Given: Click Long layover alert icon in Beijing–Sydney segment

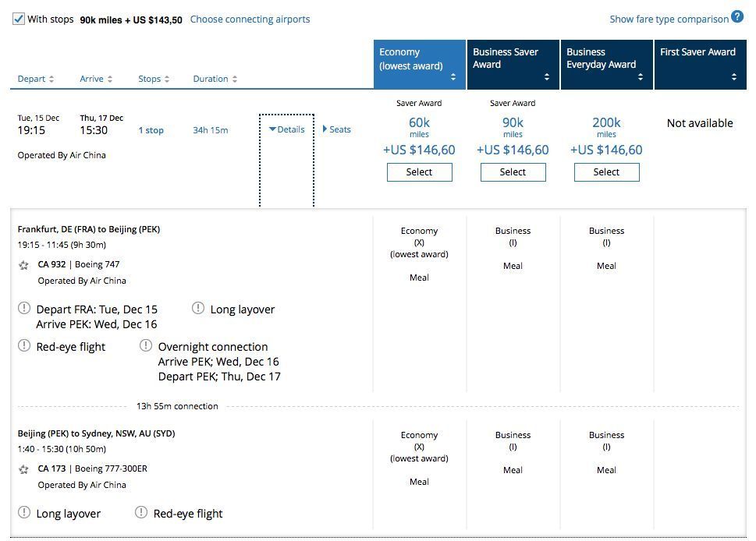Looking at the screenshot, I should click(x=24, y=512).
